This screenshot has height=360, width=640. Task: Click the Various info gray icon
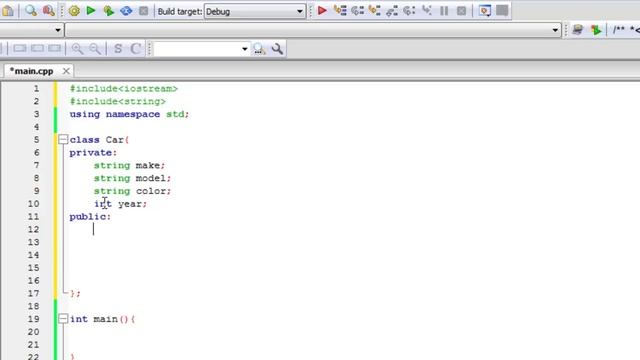pos(502,11)
